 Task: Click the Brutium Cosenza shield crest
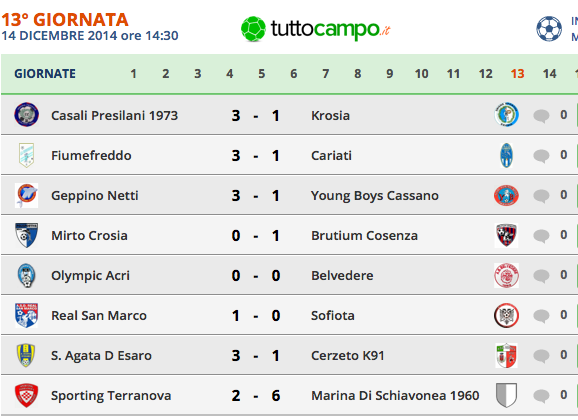[x=506, y=235]
